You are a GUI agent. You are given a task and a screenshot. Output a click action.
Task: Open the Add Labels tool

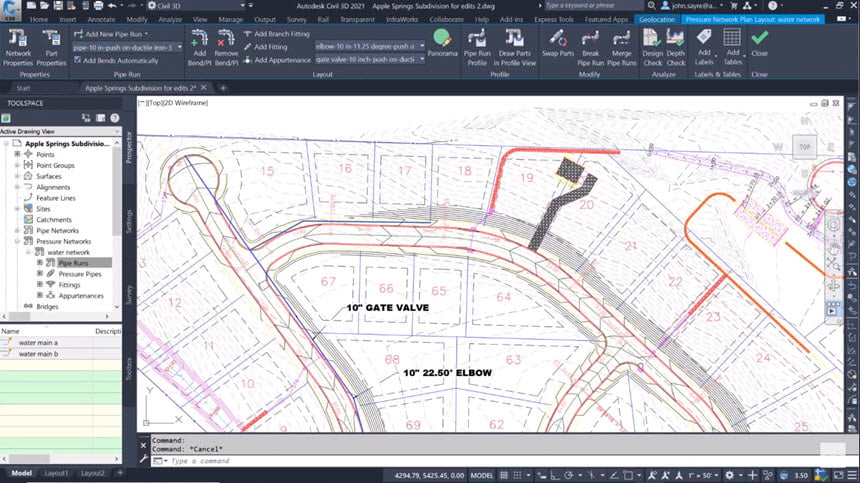(x=704, y=47)
